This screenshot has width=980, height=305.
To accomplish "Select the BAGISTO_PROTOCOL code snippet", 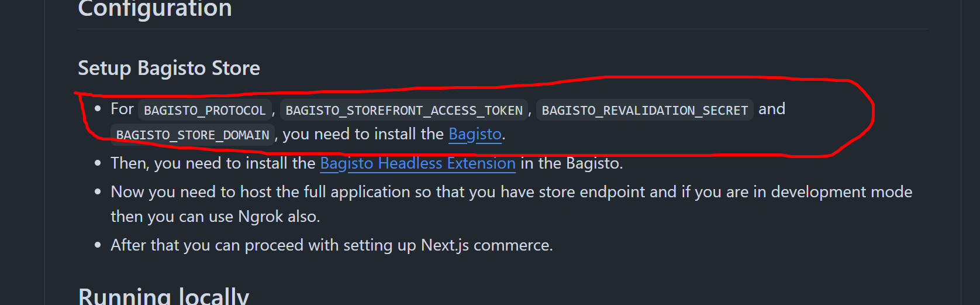I will click(205, 110).
